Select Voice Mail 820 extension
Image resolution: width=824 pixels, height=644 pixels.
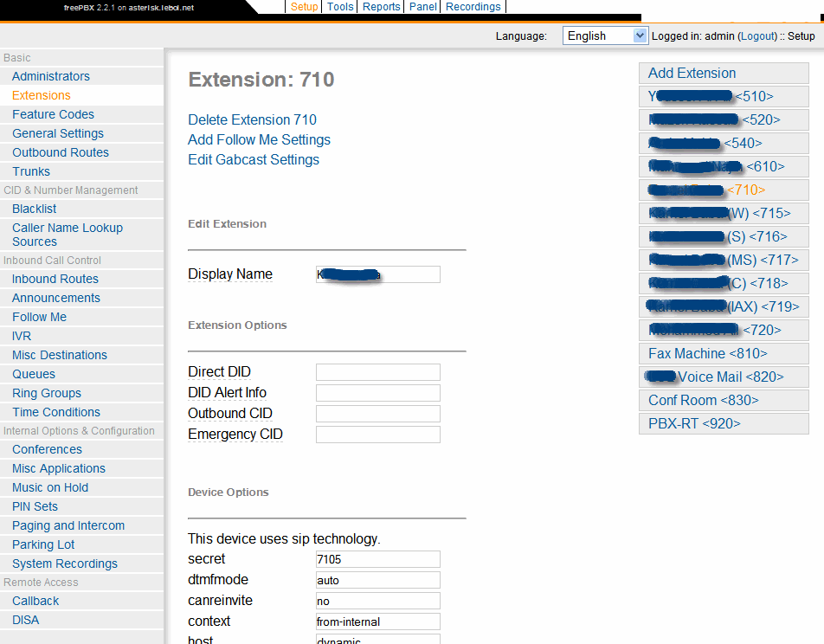coord(724,377)
